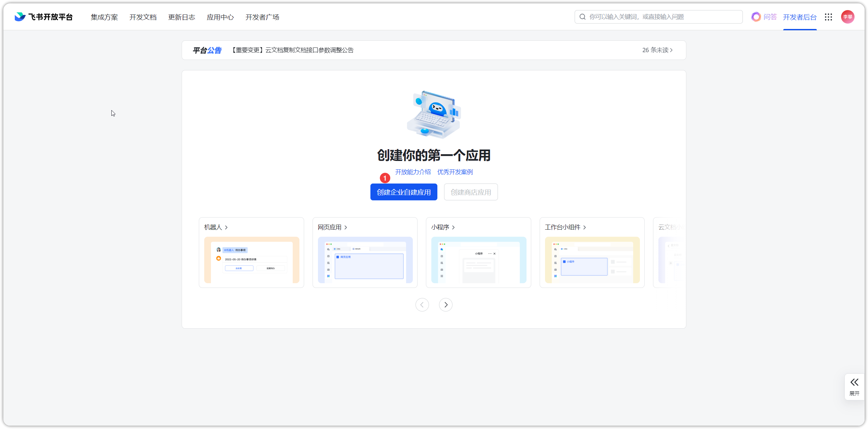This screenshot has width=868, height=429.
Task: Open 集成方案 navigation item
Action: 104,17
